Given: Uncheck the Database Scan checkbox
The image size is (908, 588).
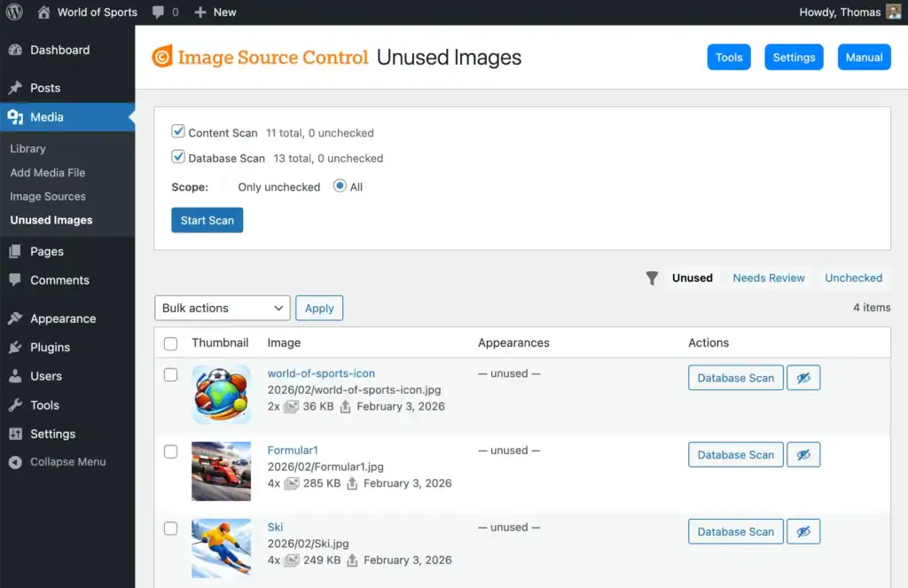Looking at the screenshot, I should tap(178, 158).
